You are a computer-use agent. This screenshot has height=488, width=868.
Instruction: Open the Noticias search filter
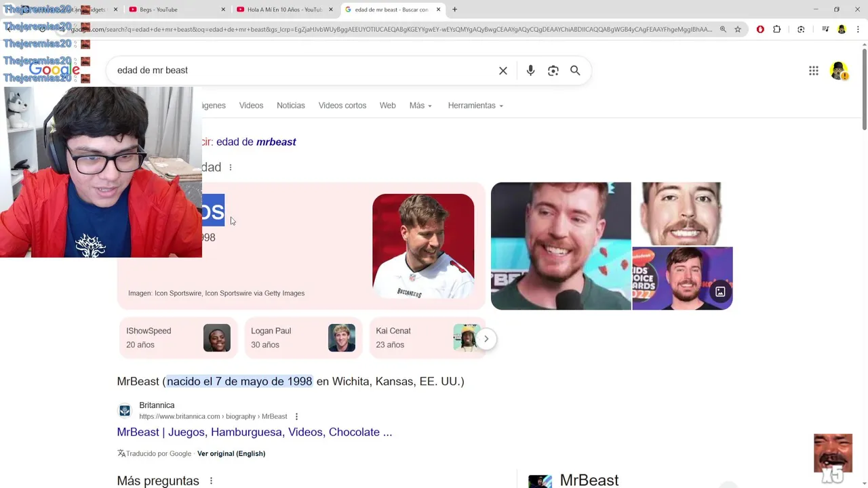click(x=291, y=106)
